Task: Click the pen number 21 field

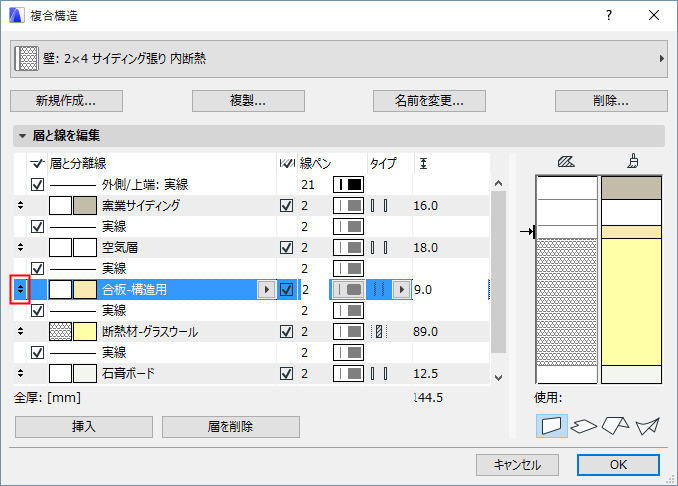Action: click(x=308, y=185)
